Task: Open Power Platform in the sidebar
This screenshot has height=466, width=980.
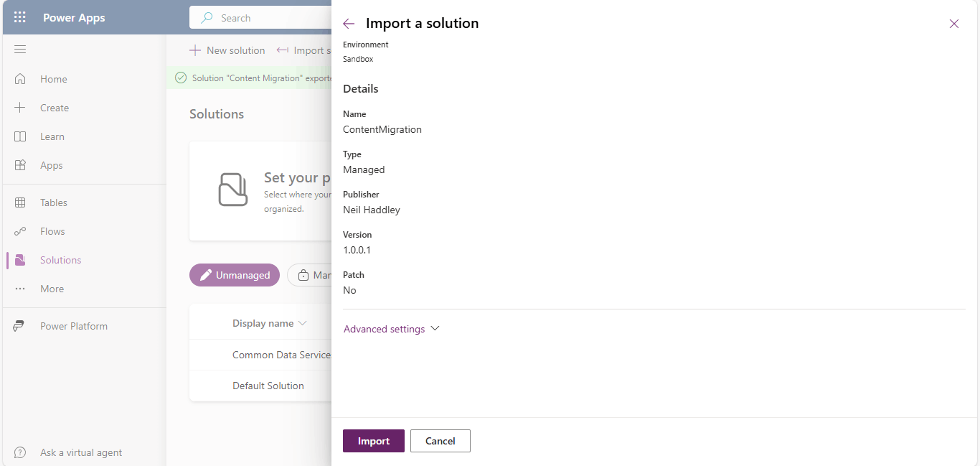Action: [73, 326]
